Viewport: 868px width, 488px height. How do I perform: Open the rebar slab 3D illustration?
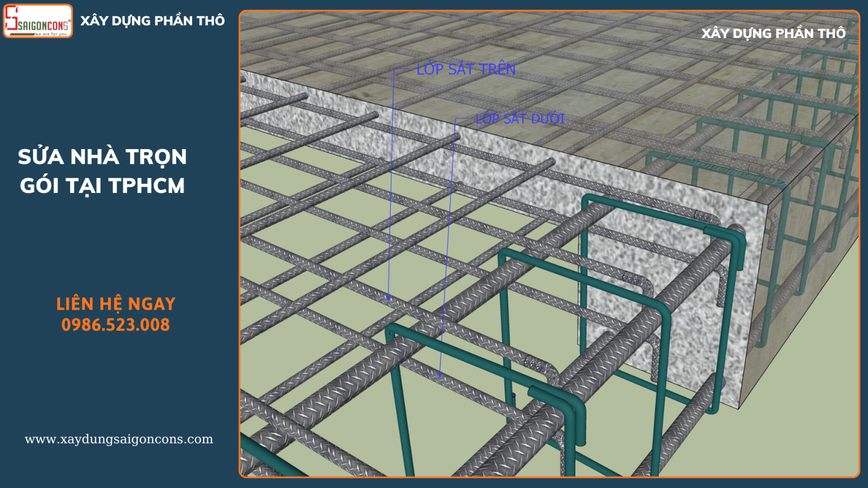(550, 244)
